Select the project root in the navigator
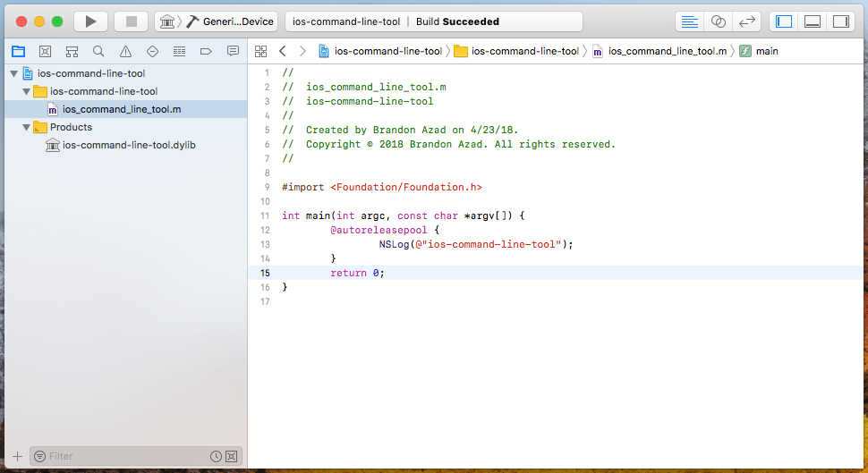Image resolution: width=868 pixels, height=473 pixels. pyautogui.click(x=125, y=73)
